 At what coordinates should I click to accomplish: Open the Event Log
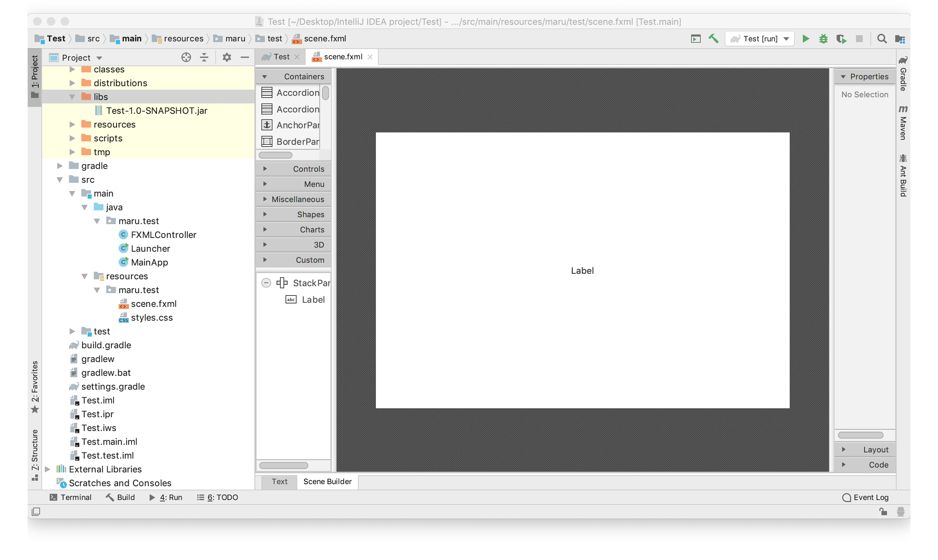tap(866, 497)
